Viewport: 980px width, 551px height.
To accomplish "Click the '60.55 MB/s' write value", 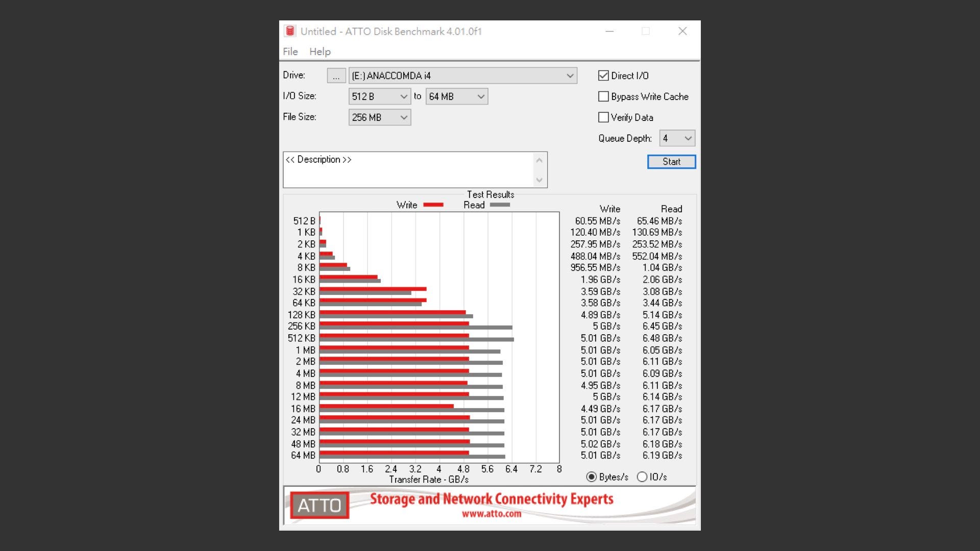I will [x=598, y=221].
